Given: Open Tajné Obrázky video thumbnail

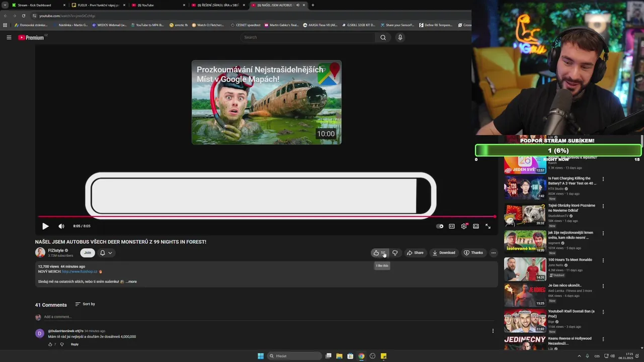Looking at the screenshot, I should pyautogui.click(x=525, y=214).
